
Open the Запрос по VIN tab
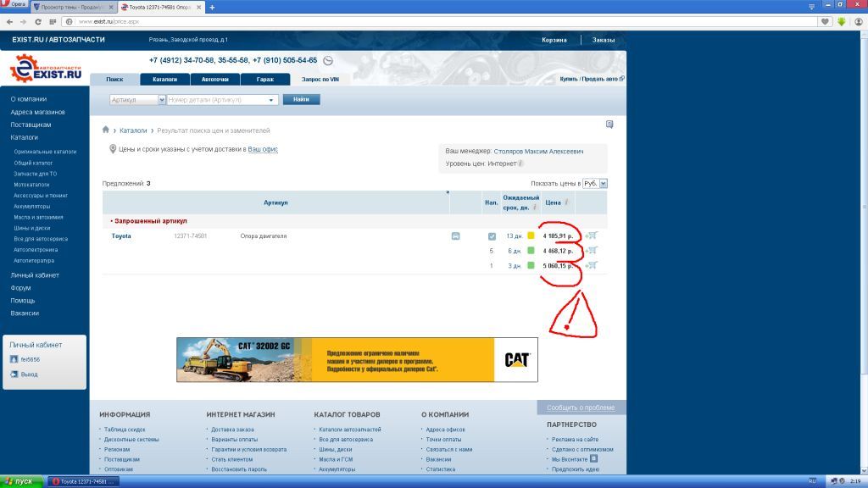point(321,79)
